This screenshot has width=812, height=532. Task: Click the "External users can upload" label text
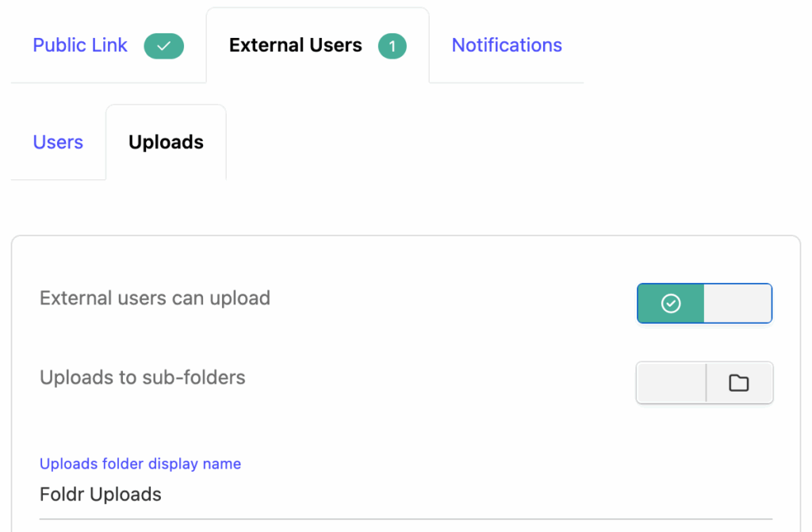pyautogui.click(x=155, y=298)
